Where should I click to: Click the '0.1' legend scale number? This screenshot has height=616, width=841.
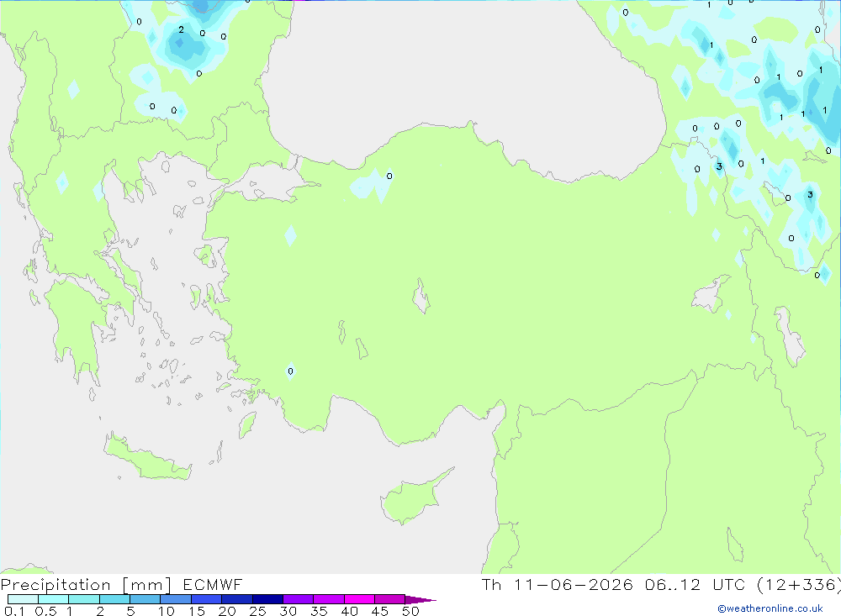click(x=14, y=611)
